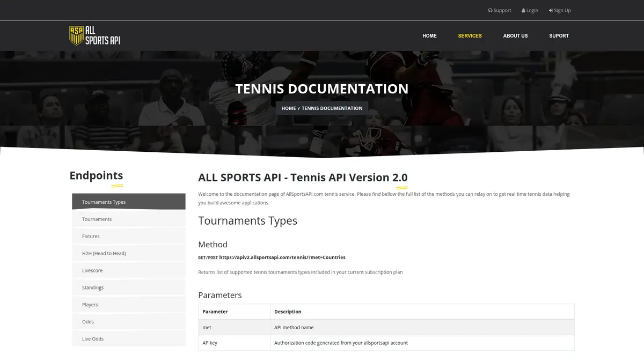644x362 pixels.
Task: Select Live Odds endpoint
Action: pyautogui.click(x=129, y=339)
